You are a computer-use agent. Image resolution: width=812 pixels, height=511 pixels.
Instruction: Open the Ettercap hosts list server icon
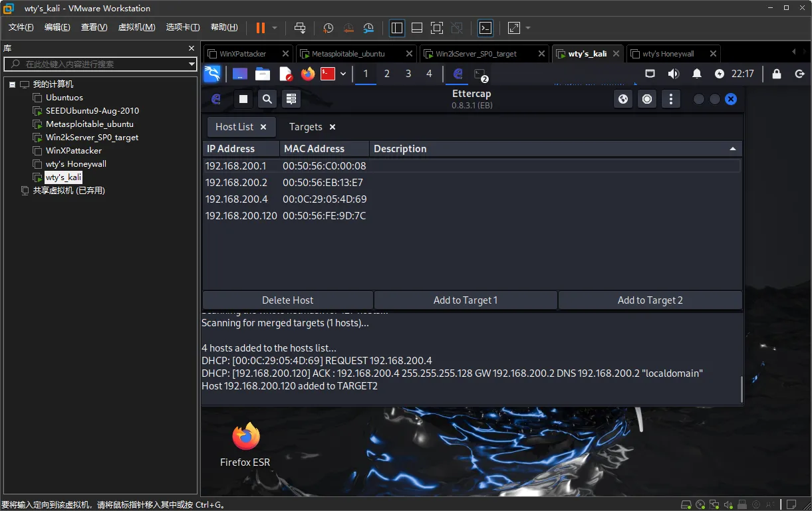tap(291, 99)
